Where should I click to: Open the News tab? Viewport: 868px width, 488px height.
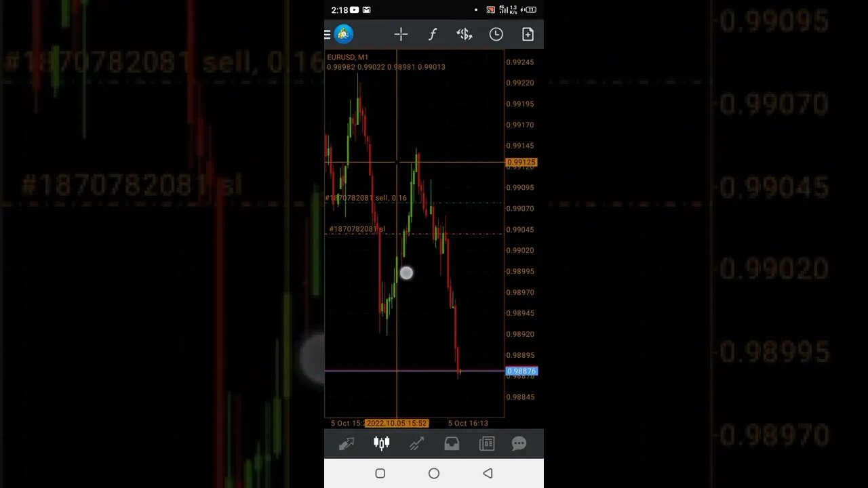click(x=486, y=444)
